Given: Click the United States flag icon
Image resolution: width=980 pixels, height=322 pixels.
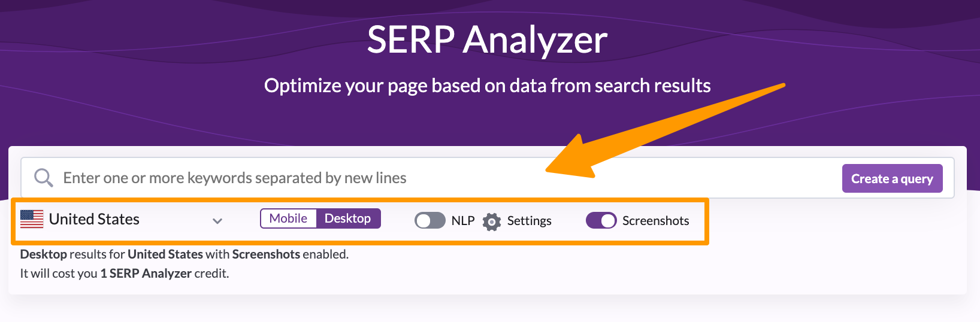Looking at the screenshot, I should (x=32, y=219).
